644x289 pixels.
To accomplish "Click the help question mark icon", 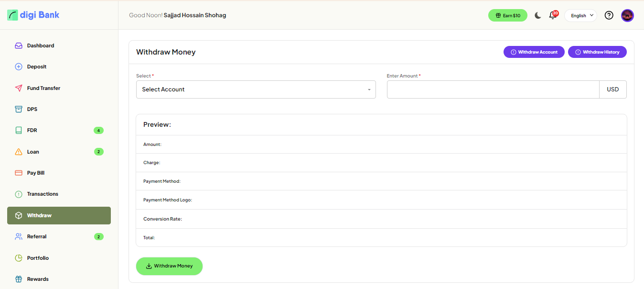I will click(x=609, y=15).
